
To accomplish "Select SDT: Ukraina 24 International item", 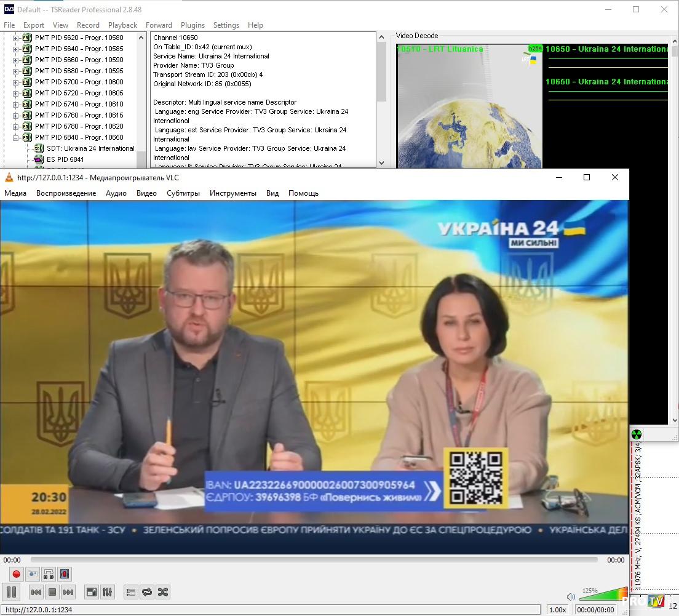I will click(90, 148).
